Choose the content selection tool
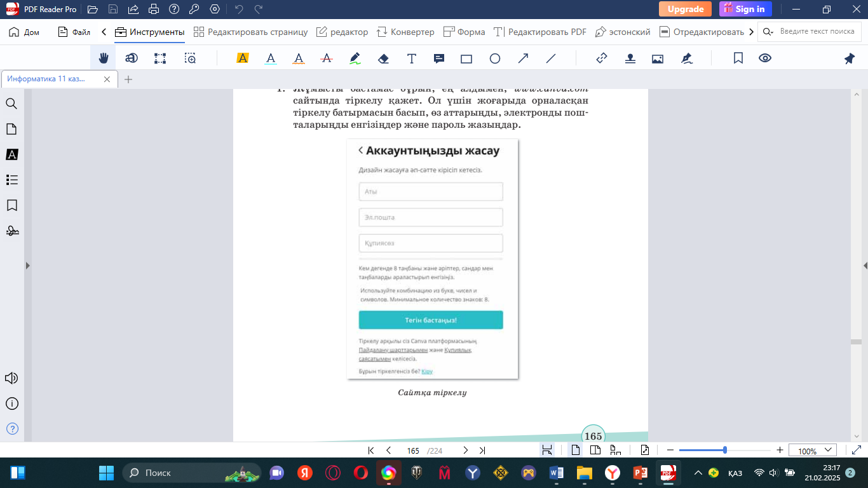Viewport: 868px width, 488px height. 160,58
